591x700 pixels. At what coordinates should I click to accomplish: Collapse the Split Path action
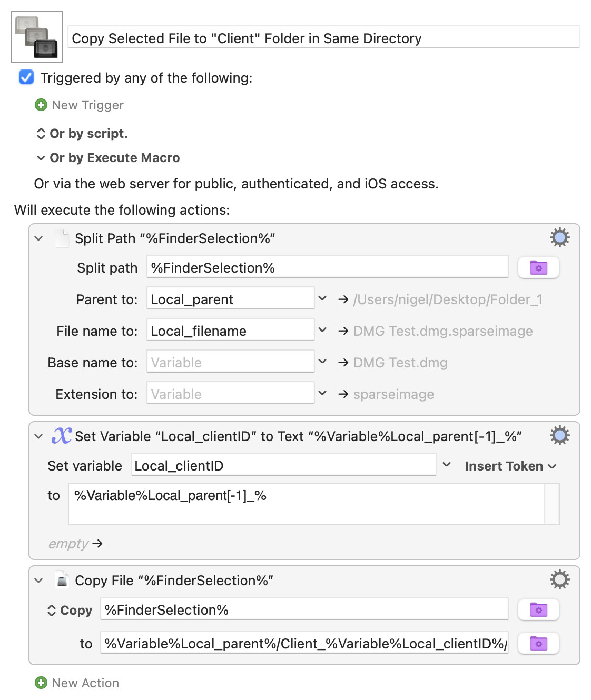38,238
